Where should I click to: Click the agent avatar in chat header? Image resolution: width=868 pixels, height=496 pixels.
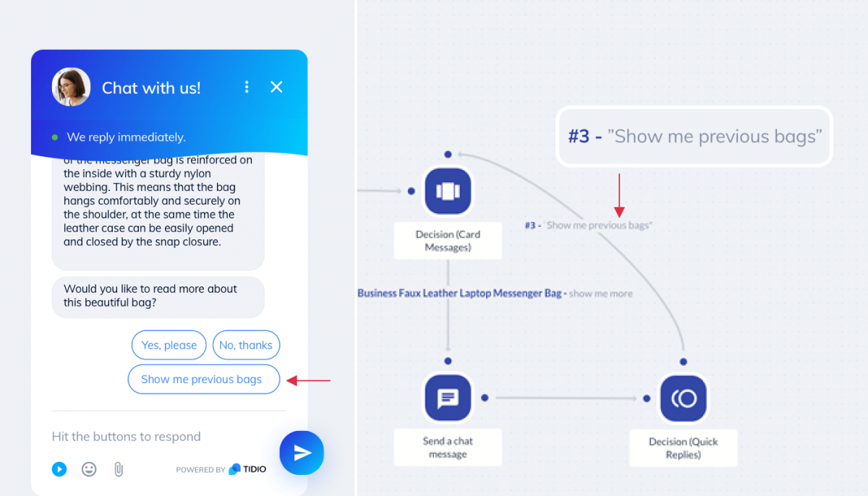(x=71, y=87)
